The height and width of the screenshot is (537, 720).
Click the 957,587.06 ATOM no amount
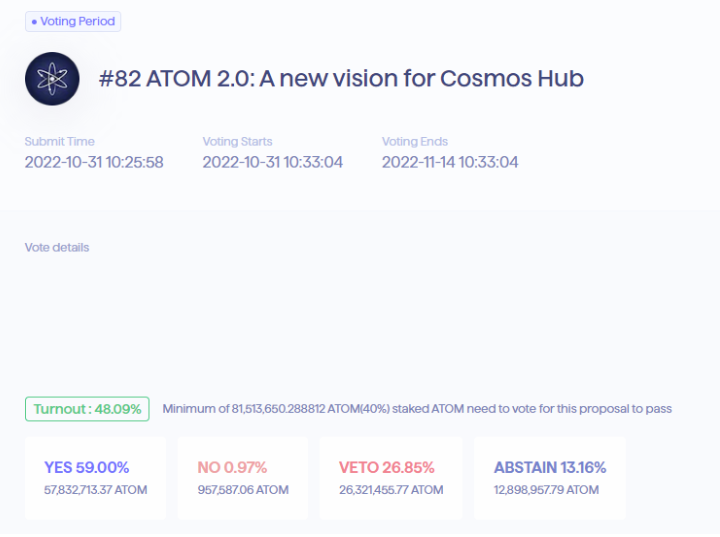coord(243,490)
